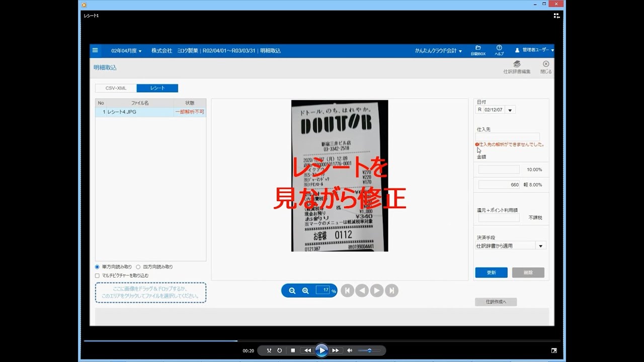Jump to the last receipt image

(x=391, y=291)
